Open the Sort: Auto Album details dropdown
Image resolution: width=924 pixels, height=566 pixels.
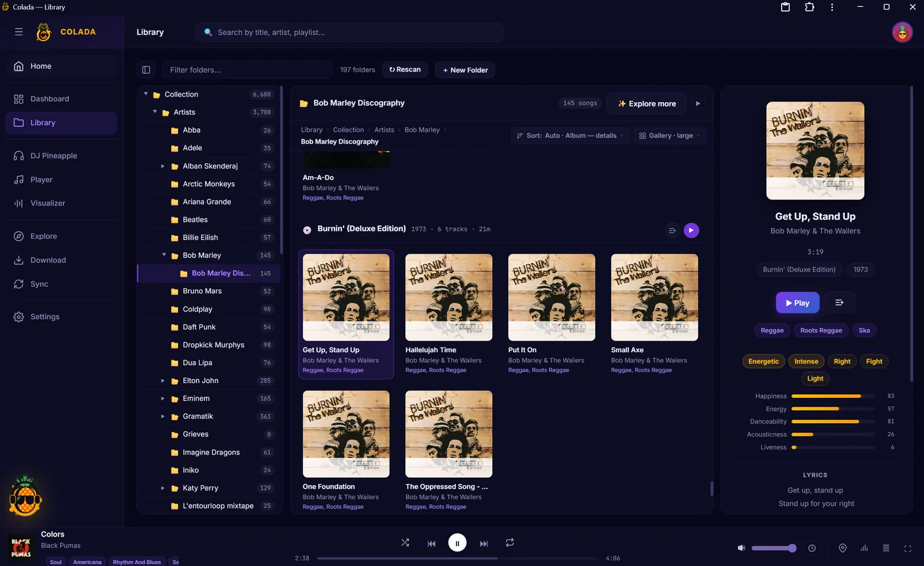[570, 135]
